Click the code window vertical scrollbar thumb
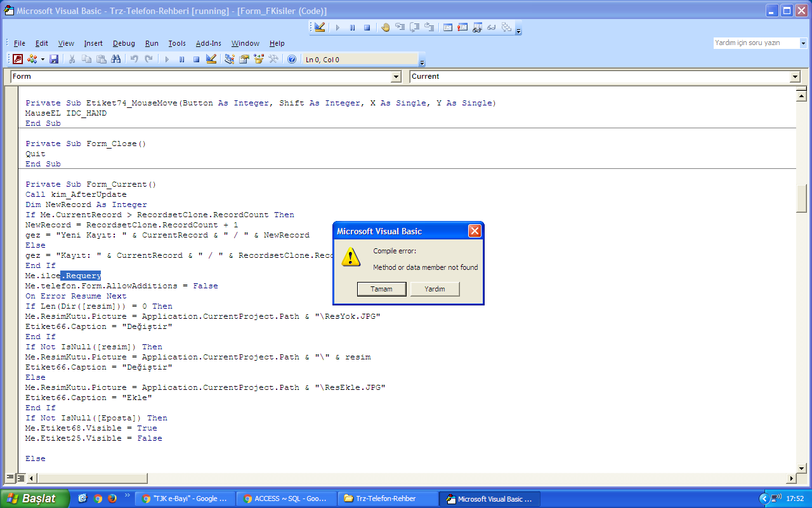This screenshot has width=812, height=508. (801, 199)
